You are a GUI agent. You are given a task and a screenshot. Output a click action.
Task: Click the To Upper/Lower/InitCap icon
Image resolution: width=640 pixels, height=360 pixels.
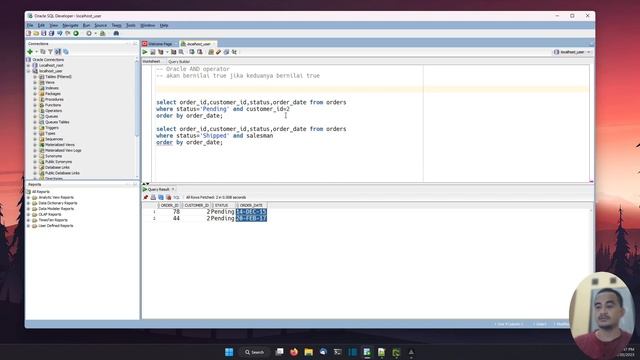234,52
